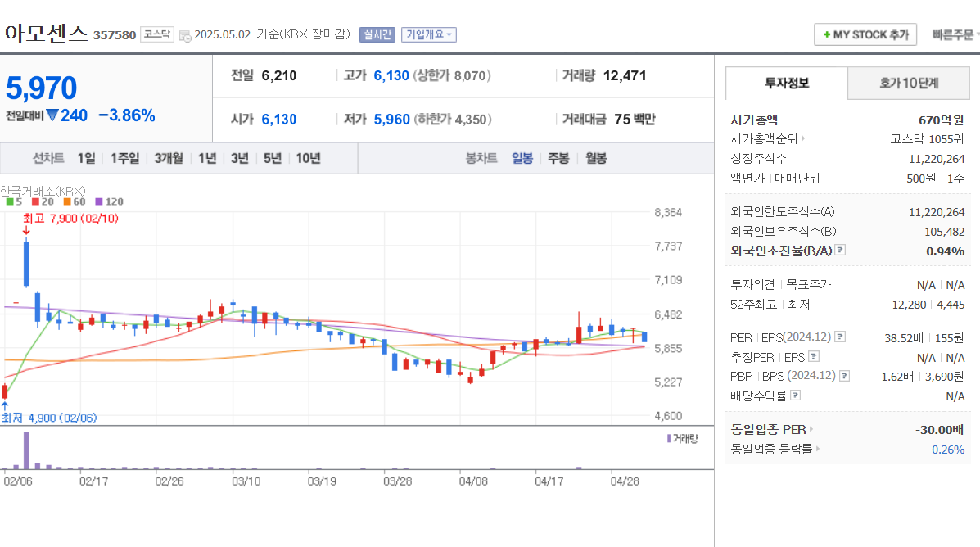Screen dimensions: 980x547
Task: Select the 주봉 chart tab
Action: (x=558, y=157)
